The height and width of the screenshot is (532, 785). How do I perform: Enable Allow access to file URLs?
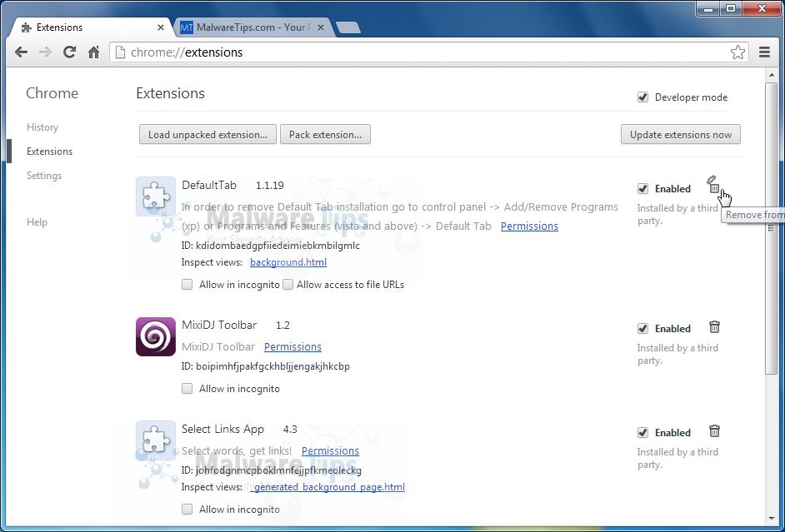tap(287, 285)
